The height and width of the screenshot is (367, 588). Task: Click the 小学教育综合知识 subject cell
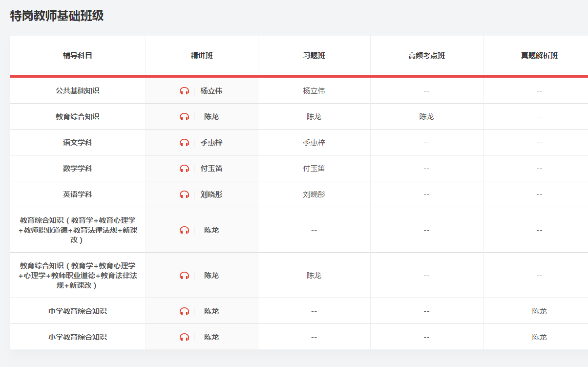(78, 337)
